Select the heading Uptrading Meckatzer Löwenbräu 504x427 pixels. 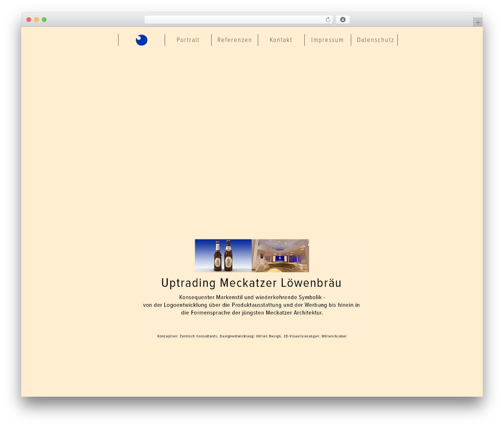(x=252, y=283)
